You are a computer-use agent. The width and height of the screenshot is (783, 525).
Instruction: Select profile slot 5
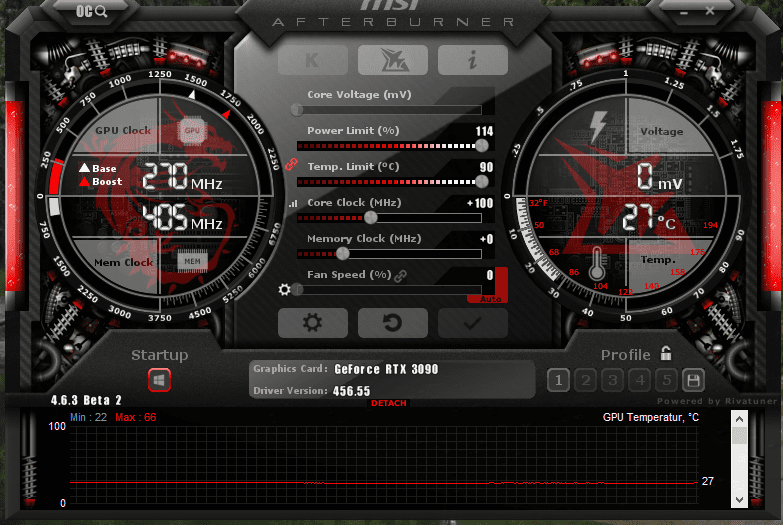pos(667,381)
